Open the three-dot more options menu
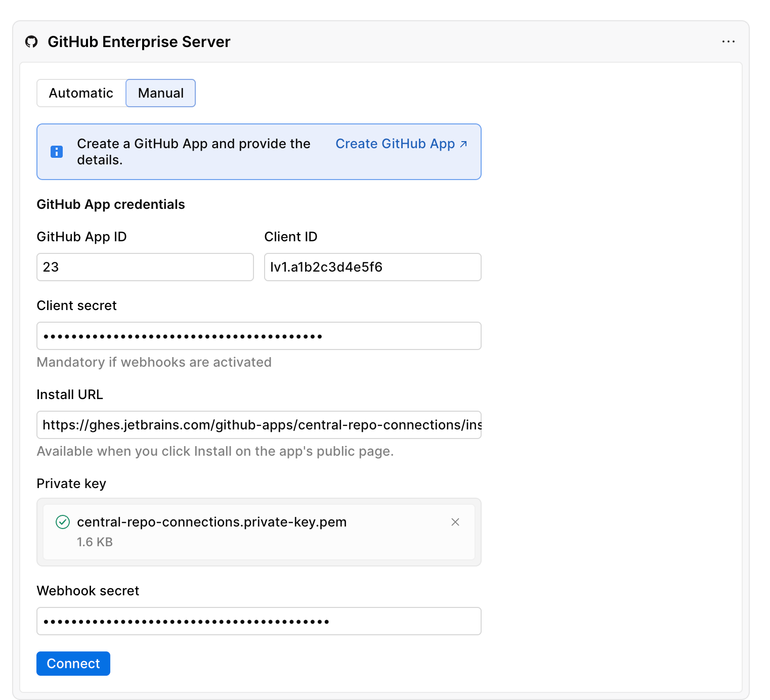The width and height of the screenshot is (770, 700). [x=728, y=41]
